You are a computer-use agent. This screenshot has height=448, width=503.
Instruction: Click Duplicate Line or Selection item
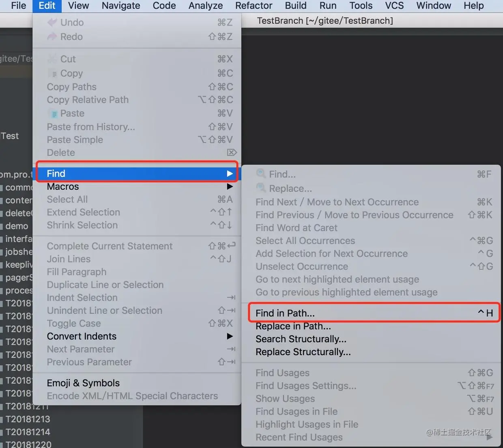(137, 285)
